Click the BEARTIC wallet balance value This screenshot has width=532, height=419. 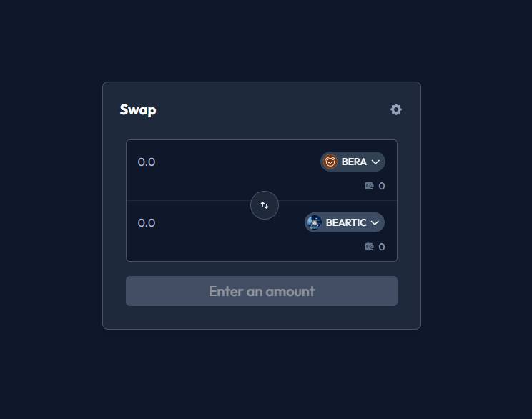(x=382, y=247)
